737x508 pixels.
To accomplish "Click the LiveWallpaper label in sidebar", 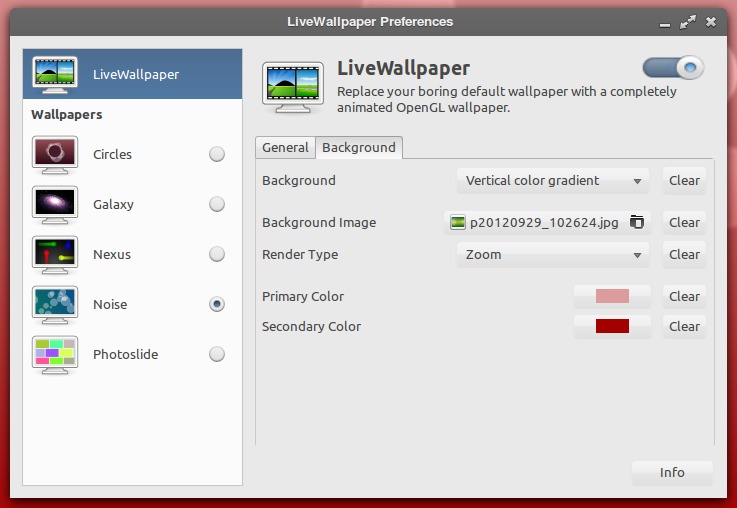I will (x=136, y=74).
